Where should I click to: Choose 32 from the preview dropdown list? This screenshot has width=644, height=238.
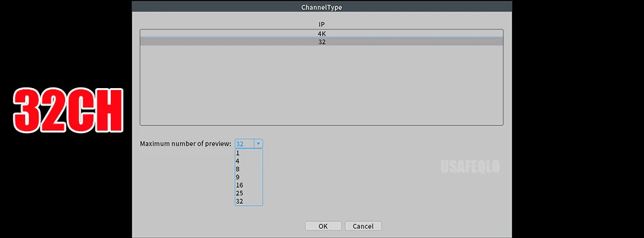click(x=249, y=201)
